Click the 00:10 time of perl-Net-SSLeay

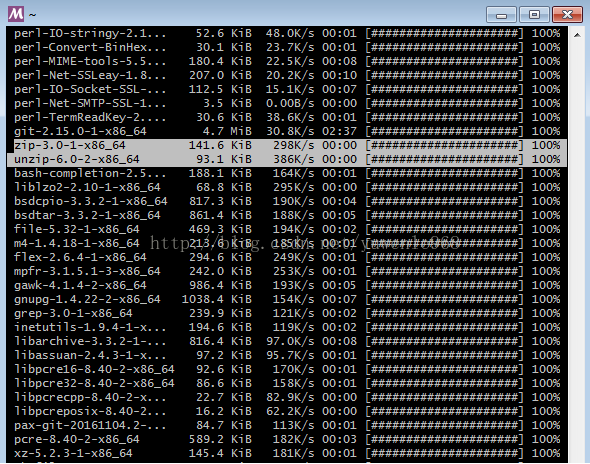tap(339, 75)
